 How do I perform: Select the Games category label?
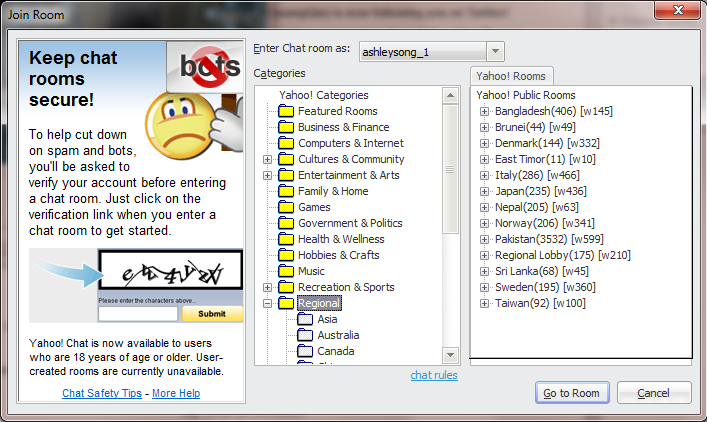314,207
